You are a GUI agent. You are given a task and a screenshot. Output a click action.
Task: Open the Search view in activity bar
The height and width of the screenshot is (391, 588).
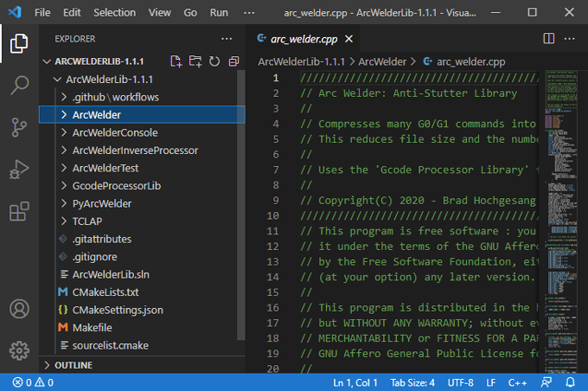(x=19, y=85)
